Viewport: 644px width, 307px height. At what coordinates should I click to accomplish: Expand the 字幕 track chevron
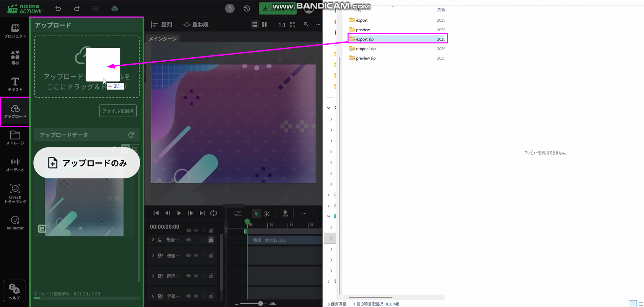pos(153,296)
